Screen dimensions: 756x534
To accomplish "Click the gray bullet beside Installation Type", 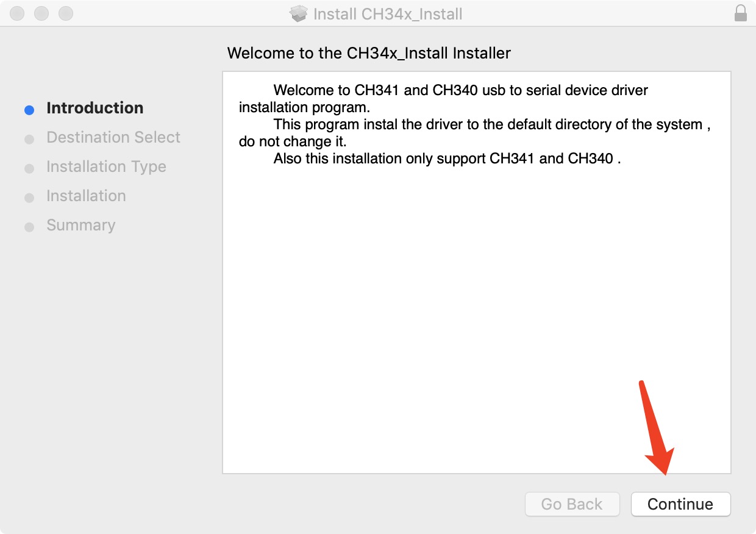I will click(x=29, y=168).
